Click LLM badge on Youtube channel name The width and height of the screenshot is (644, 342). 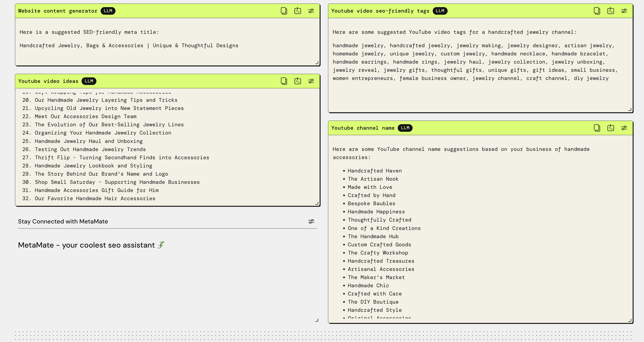405,128
